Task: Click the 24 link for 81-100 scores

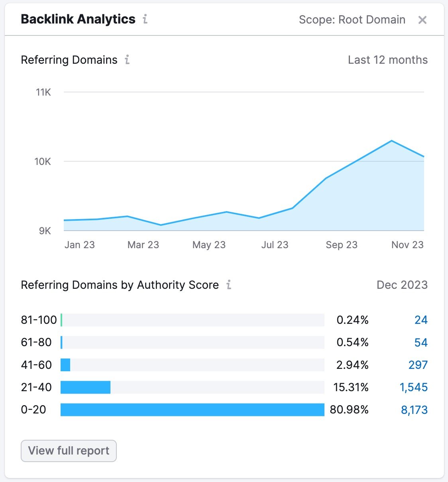Action: click(420, 320)
